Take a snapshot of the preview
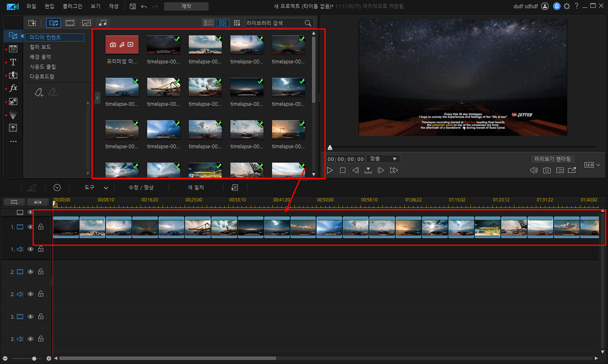The width and height of the screenshot is (608, 364). click(547, 170)
